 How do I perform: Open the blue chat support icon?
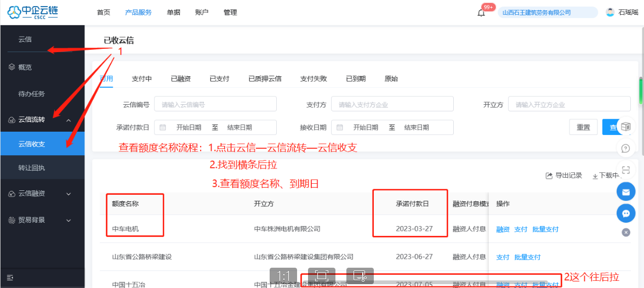625,213
